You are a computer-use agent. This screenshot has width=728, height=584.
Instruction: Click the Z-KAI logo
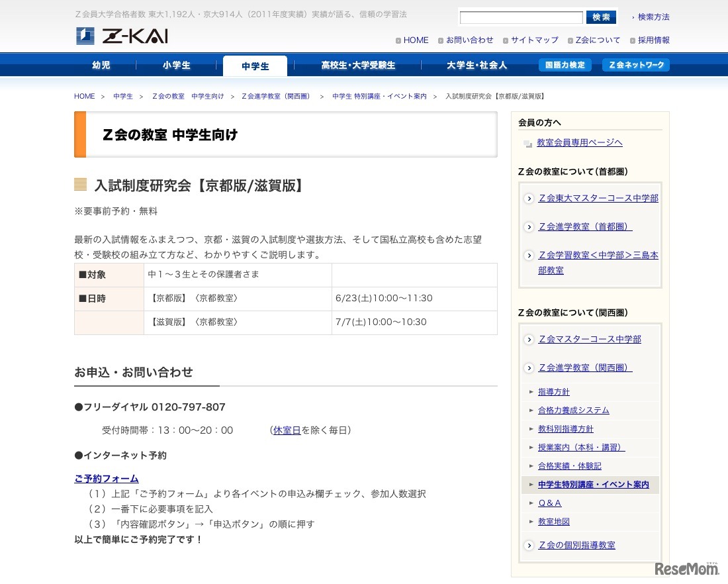[122, 36]
